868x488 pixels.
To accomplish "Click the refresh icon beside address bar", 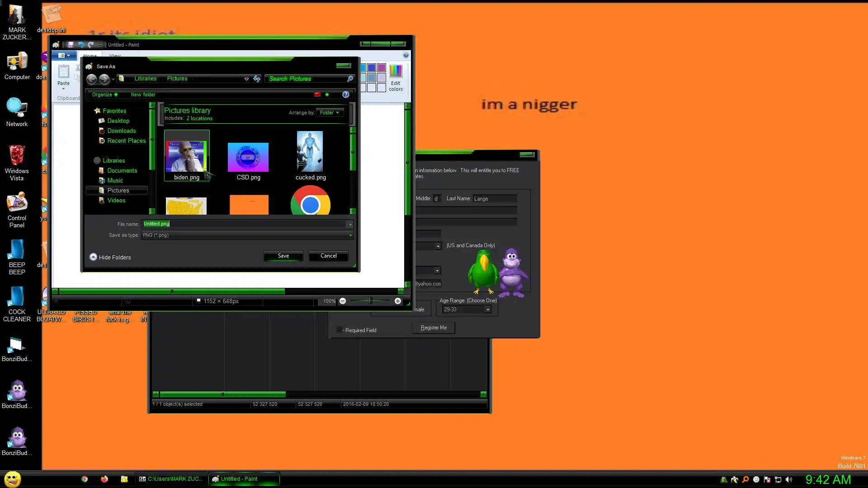I will click(257, 79).
